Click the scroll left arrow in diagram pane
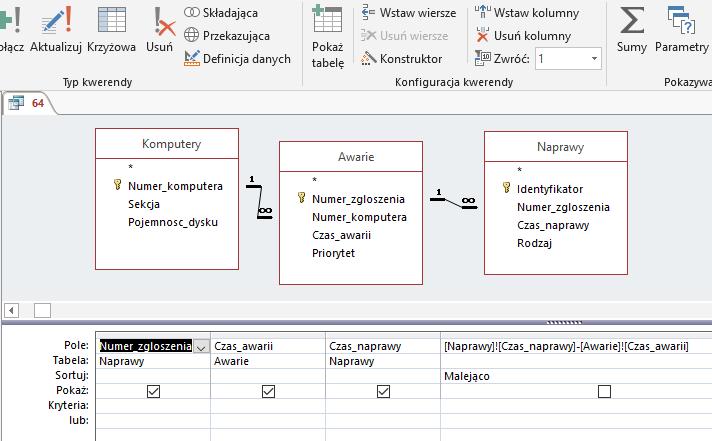Image resolution: width=712 pixels, height=441 pixels. tap(11, 311)
